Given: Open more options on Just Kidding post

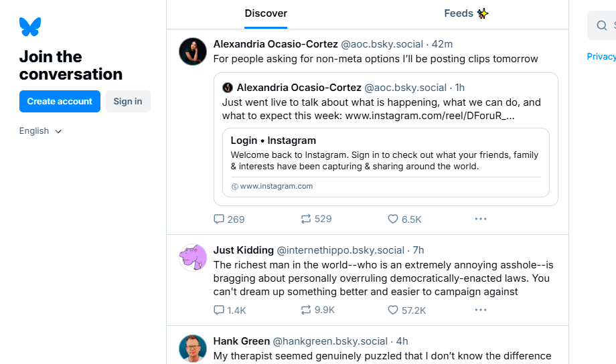Looking at the screenshot, I should (x=480, y=310).
